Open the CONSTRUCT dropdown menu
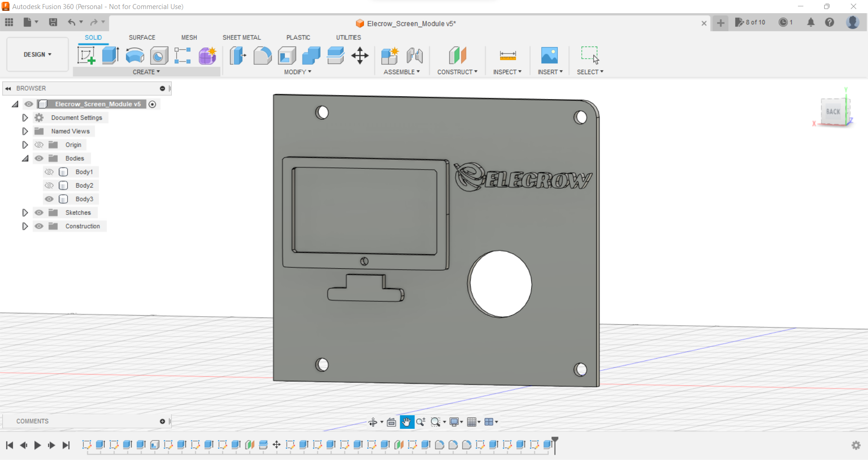 tap(457, 72)
